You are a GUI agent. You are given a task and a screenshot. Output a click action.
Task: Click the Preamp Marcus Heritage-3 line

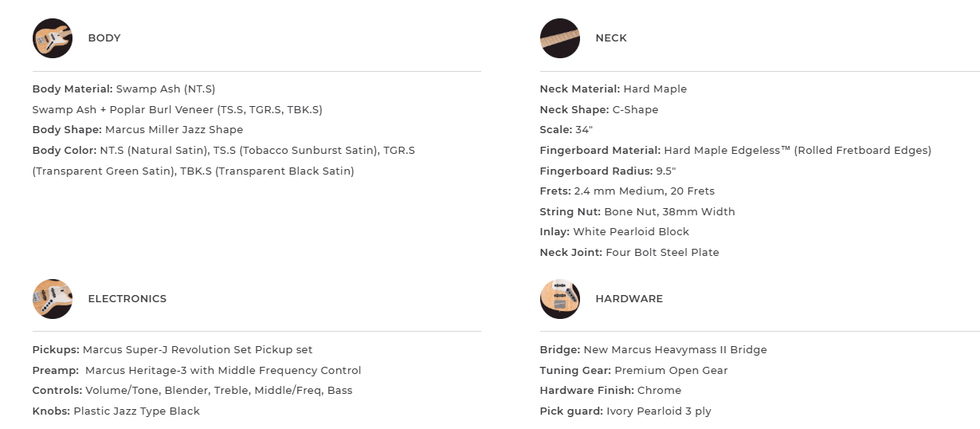pos(197,371)
